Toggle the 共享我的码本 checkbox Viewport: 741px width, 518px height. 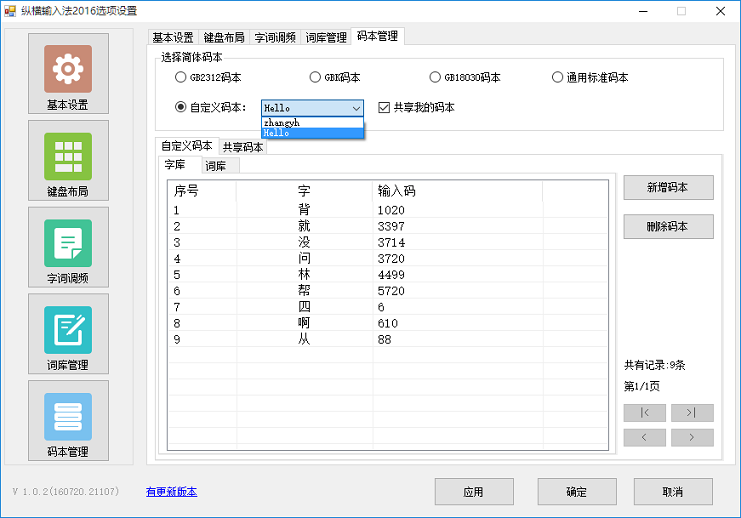click(384, 107)
